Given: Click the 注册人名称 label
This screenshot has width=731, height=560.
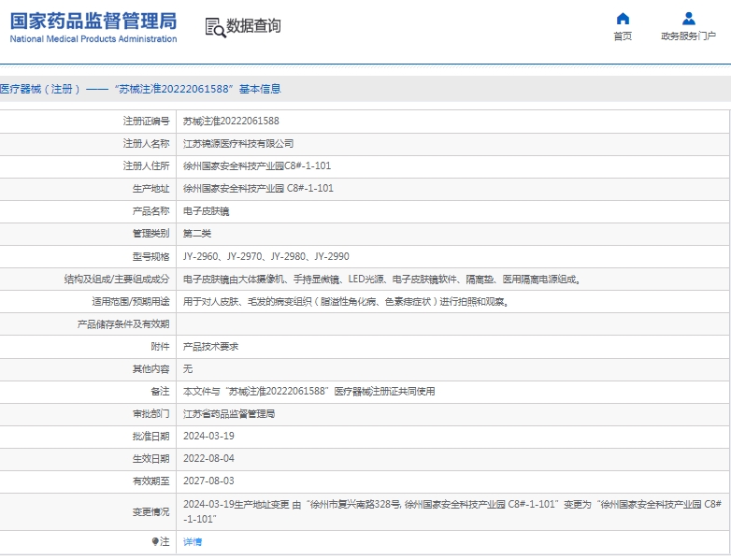Looking at the screenshot, I should (x=146, y=144).
